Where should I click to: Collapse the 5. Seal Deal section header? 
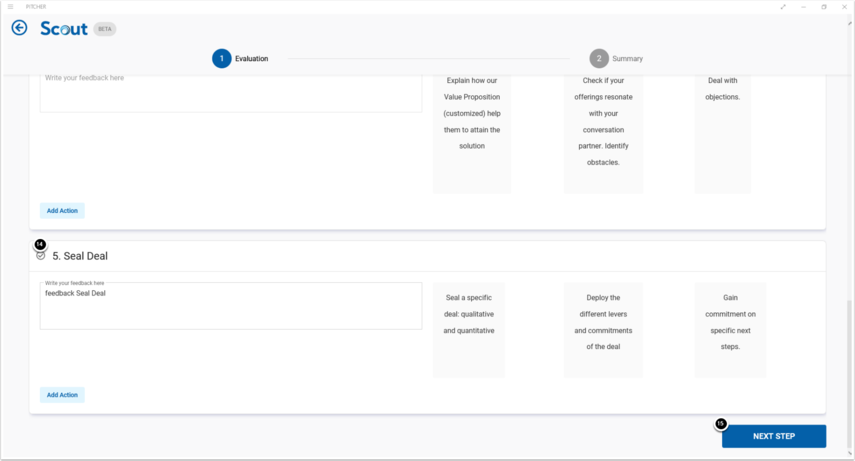click(80, 256)
